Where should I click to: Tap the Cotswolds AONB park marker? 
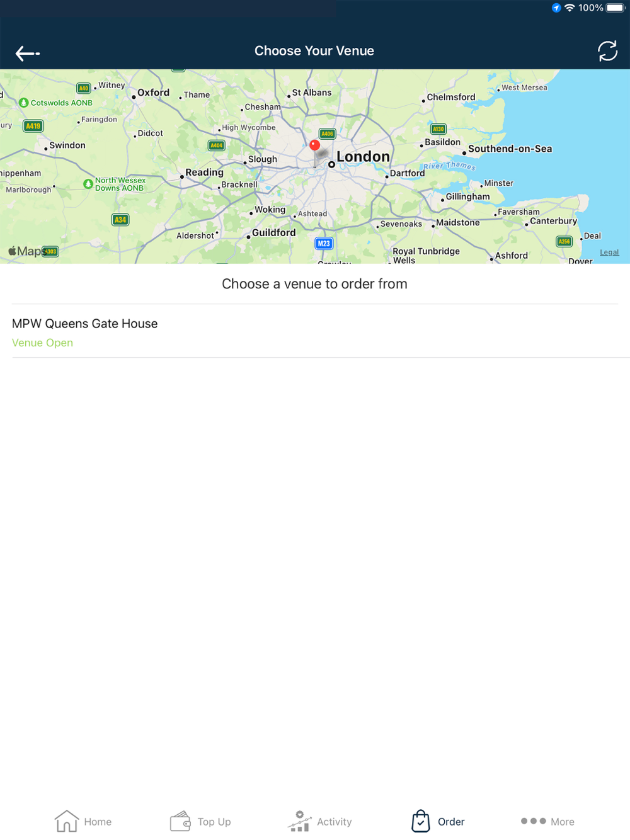click(x=23, y=103)
